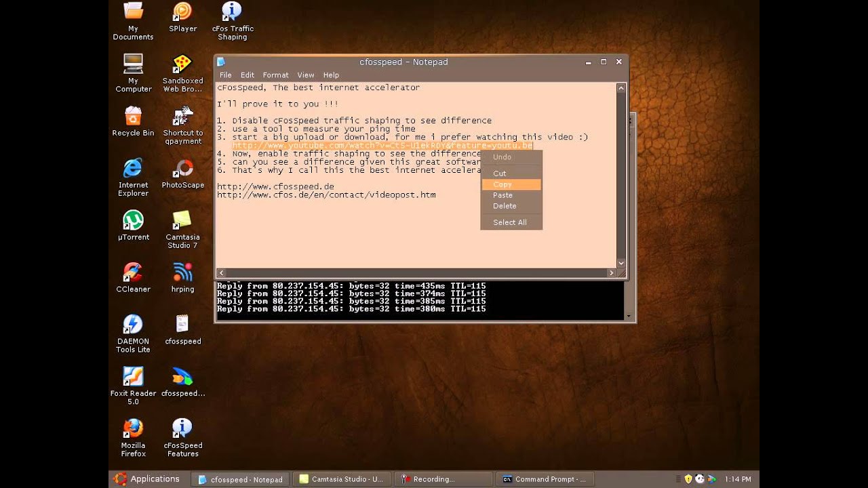Image resolution: width=868 pixels, height=488 pixels.
Task: Maximize the Notepad window
Action: [604, 62]
